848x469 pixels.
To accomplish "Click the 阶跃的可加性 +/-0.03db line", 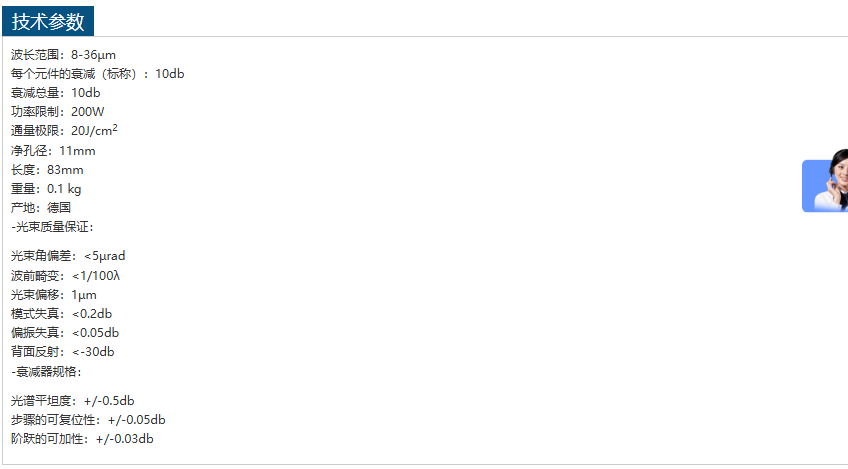I will pyautogui.click(x=82, y=439).
